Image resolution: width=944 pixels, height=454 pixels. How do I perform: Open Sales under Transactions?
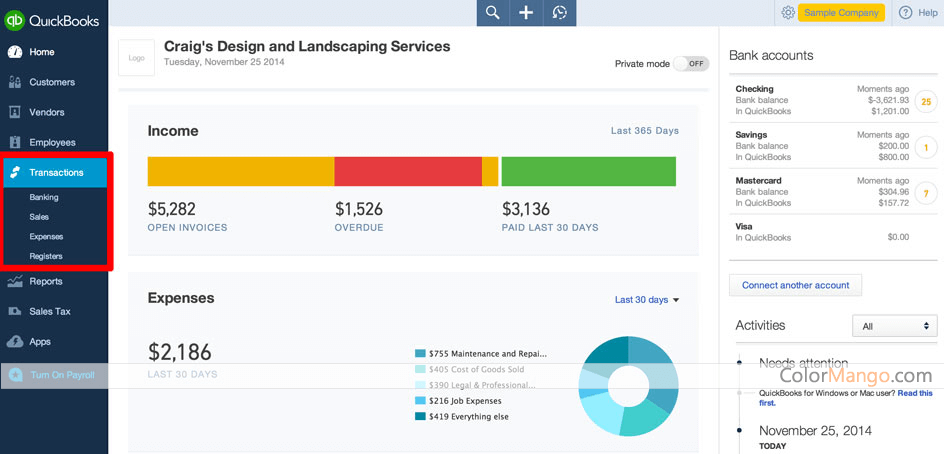(x=39, y=217)
